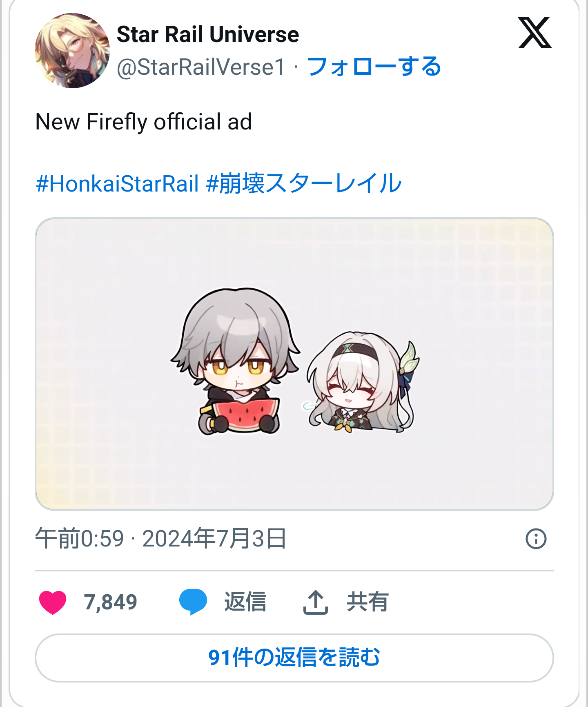Open the #HonkaiStarRail hashtag

[117, 183]
